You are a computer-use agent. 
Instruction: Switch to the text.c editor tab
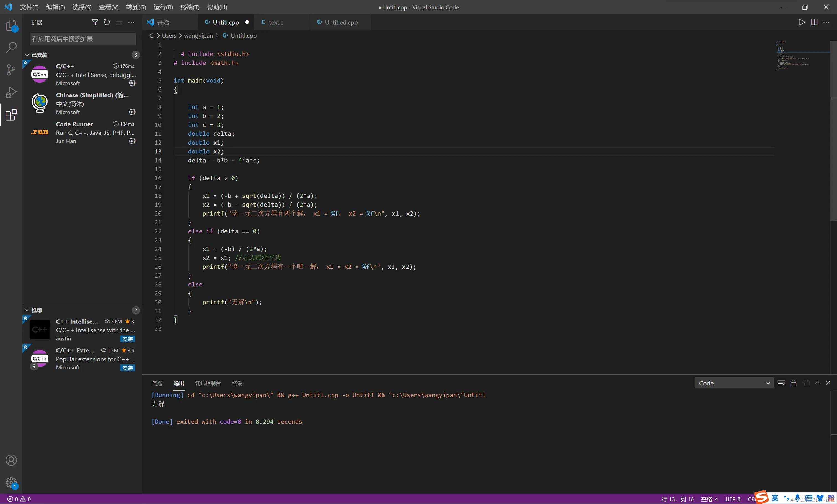[275, 22]
